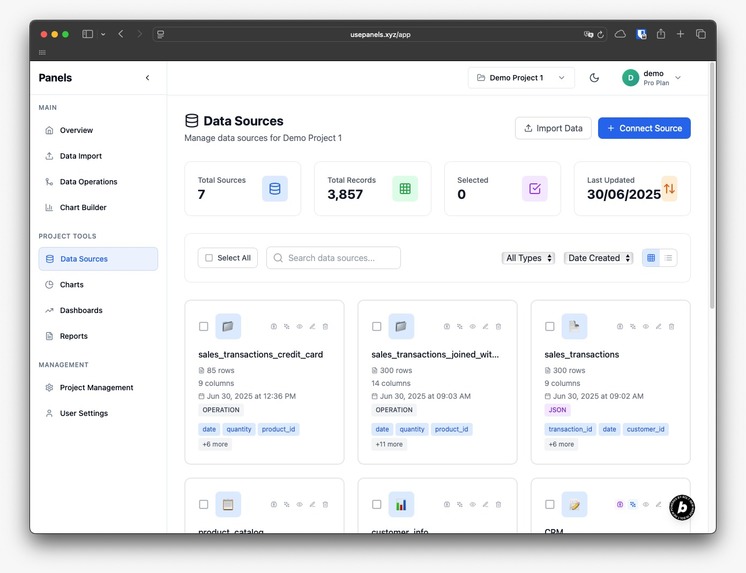
Task: Switch to grid view layout
Action: pyautogui.click(x=651, y=258)
